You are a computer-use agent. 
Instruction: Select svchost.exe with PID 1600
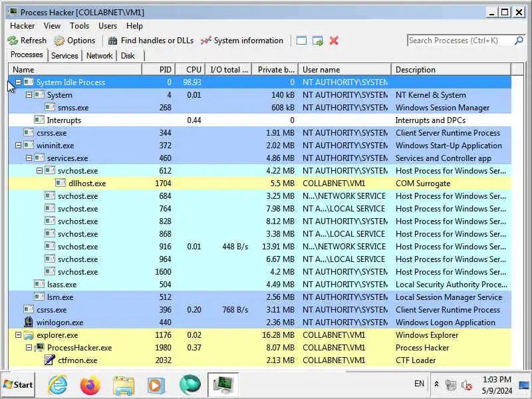pyautogui.click(x=259, y=272)
